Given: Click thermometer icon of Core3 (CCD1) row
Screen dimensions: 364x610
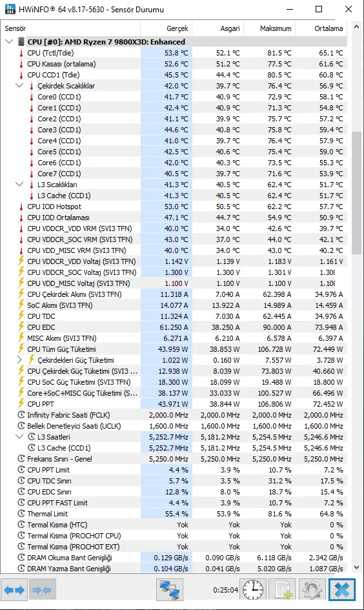Looking at the screenshot, I should (32, 130).
